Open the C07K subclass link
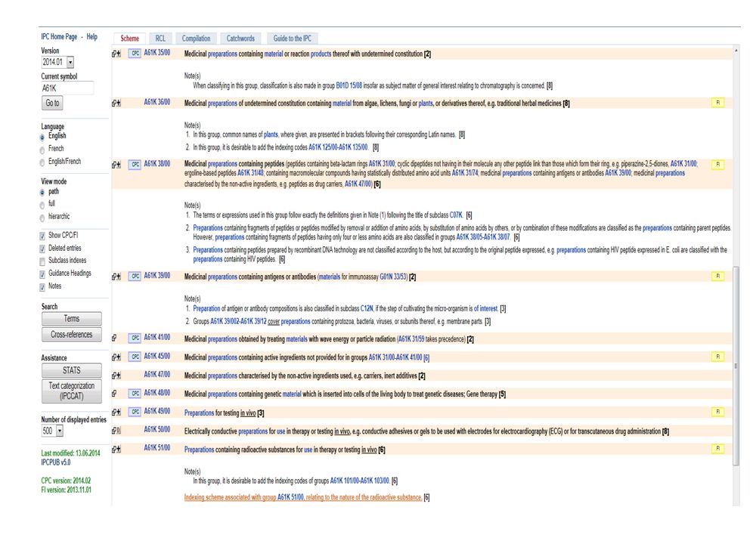This screenshot has height=544, width=756. point(456,215)
